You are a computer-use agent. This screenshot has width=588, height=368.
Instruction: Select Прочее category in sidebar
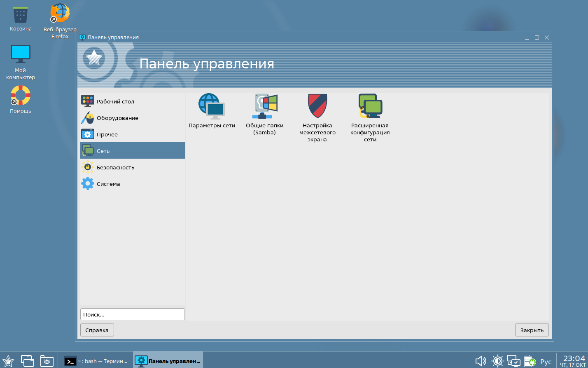point(132,134)
